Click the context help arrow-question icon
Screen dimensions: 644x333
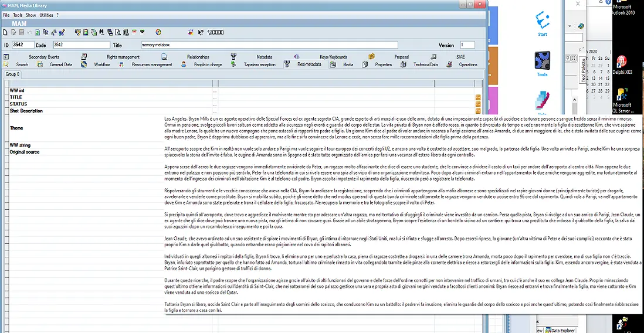[x=201, y=32]
